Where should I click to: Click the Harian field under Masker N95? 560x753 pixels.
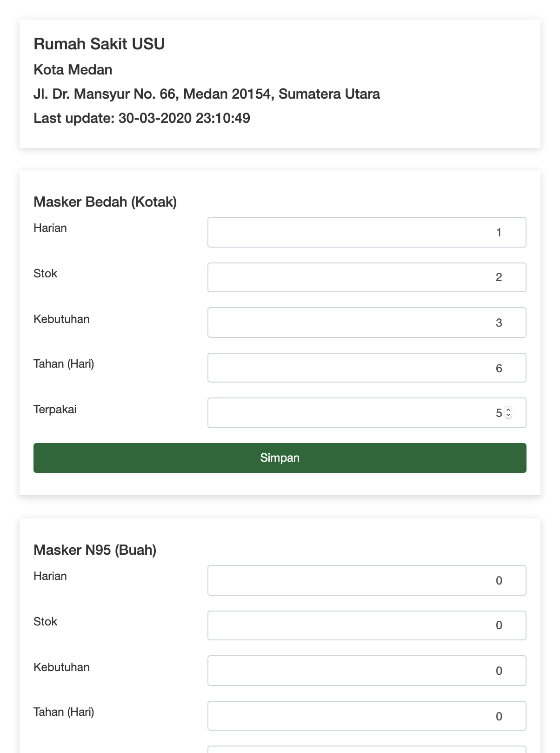pos(367,580)
